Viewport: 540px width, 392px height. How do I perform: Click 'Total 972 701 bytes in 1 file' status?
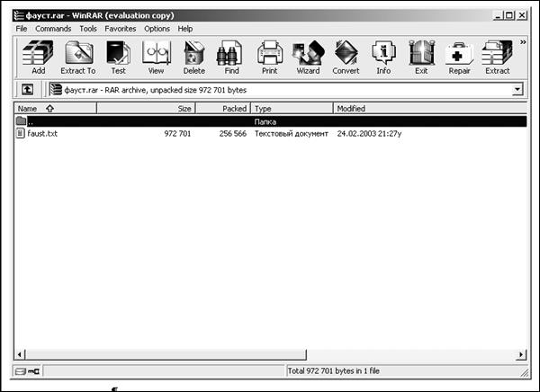(333, 371)
